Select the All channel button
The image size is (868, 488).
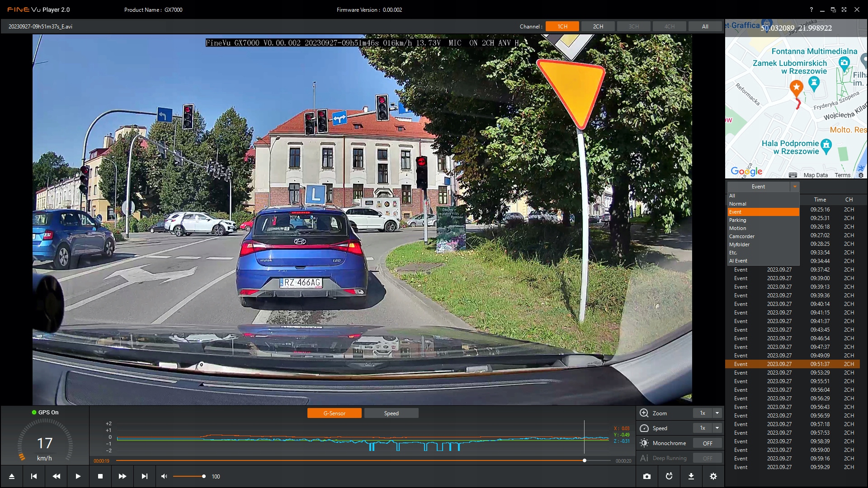[x=705, y=26]
